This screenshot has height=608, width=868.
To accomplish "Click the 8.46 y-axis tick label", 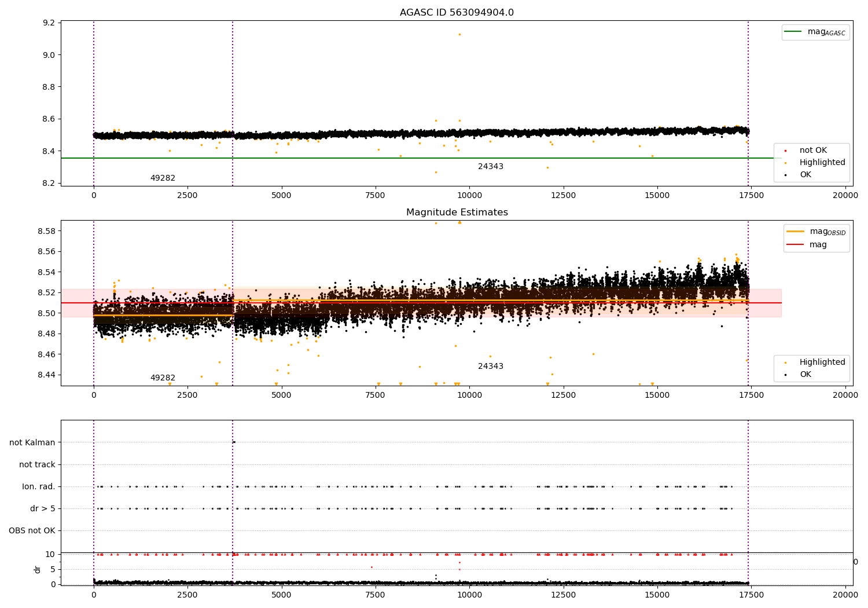I will tap(47, 354).
